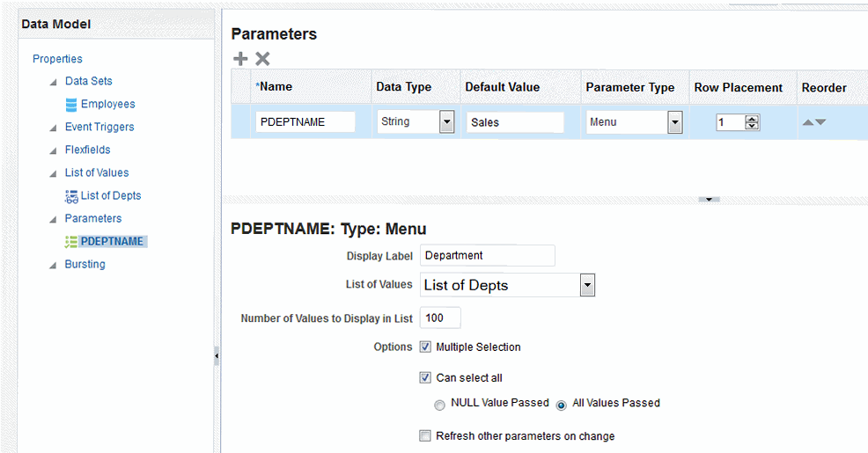Increase the Row Placement spinner value
The height and width of the screenshot is (453, 868).
(752, 119)
